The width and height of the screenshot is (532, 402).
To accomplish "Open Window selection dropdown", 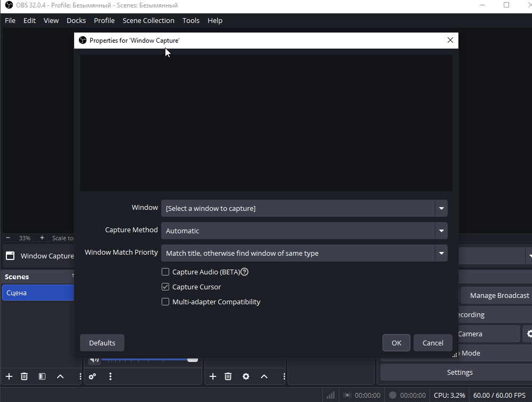I will 304,208.
